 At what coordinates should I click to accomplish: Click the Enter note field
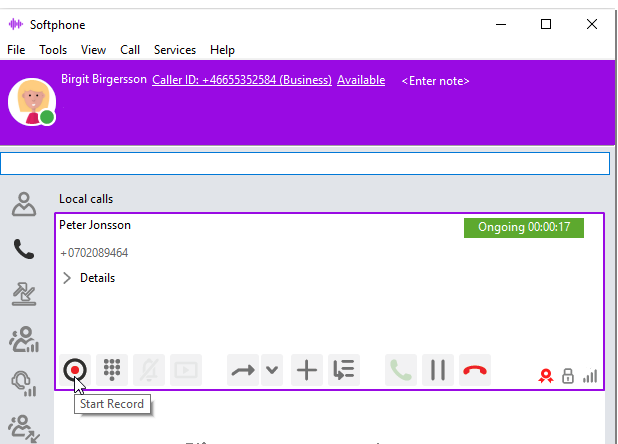click(x=435, y=81)
